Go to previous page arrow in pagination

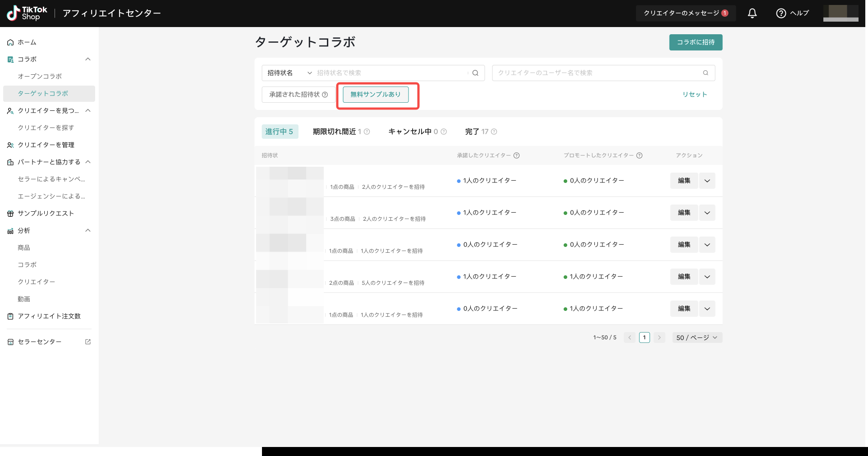click(x=629, y=337)
